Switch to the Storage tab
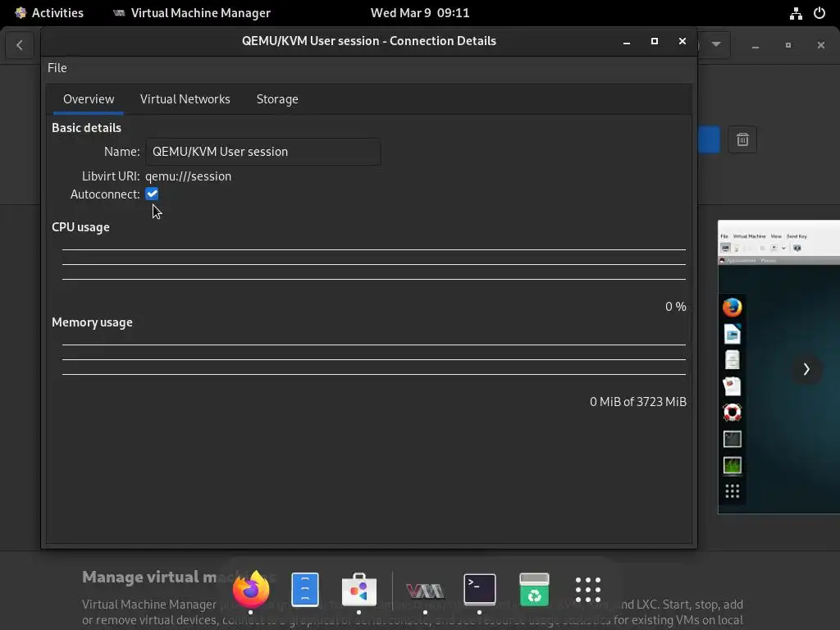The width and height of the screenshot is (840, 630). pos(277,99)
